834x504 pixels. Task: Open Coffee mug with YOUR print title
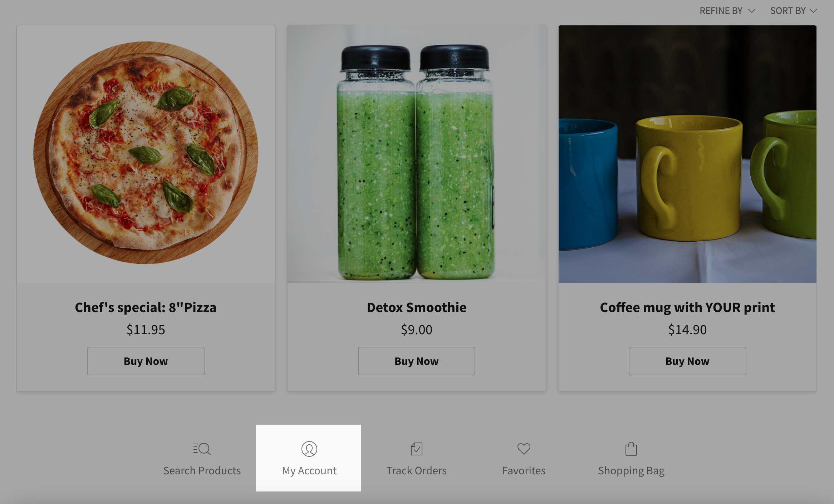point(687,307)
